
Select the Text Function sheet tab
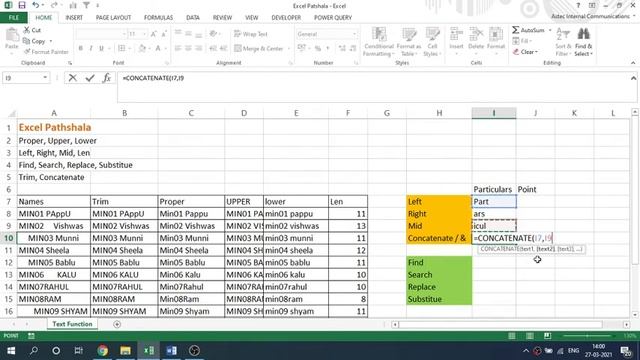click(72, 324)
